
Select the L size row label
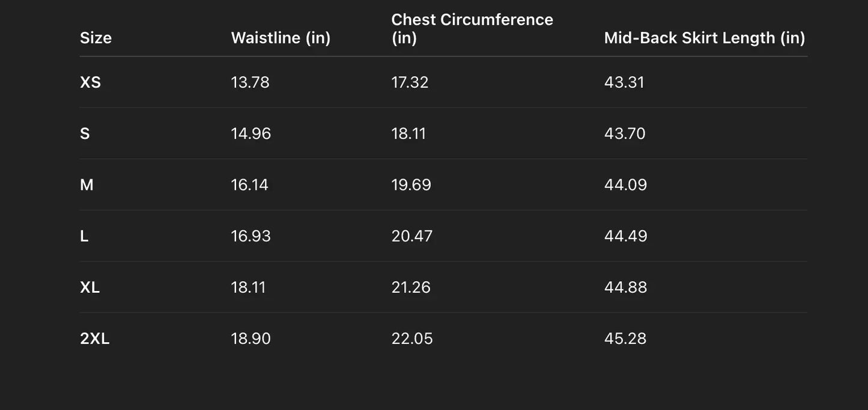point(84,236)
